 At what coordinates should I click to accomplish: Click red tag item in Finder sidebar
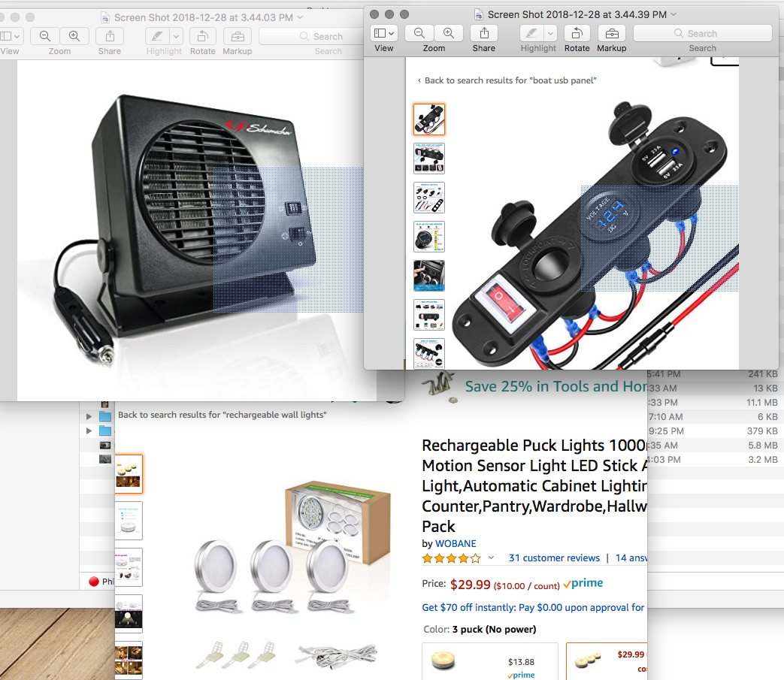click(x=93, y=582)
